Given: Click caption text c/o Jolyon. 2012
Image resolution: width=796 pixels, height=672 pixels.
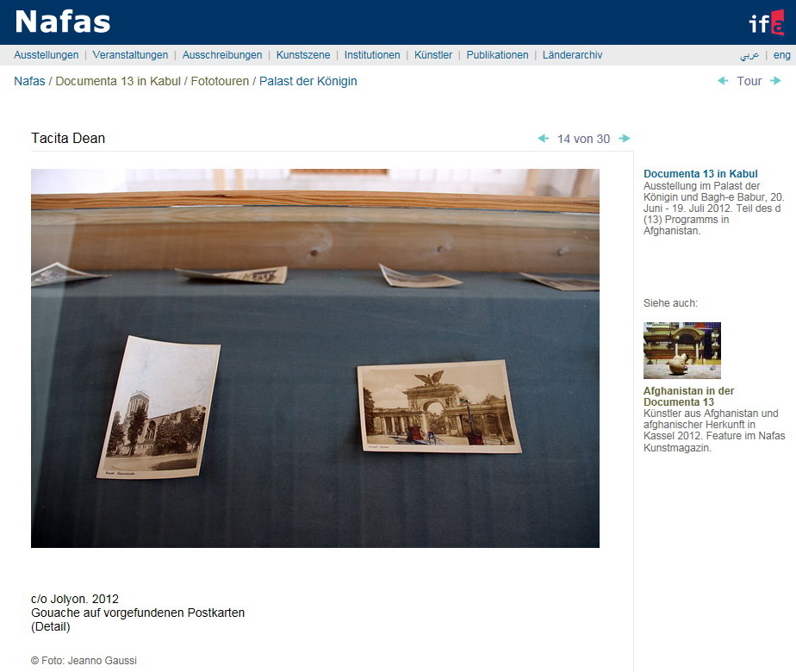Looking at the screenshot, I should pyautogui.click(x=75, y=599).
